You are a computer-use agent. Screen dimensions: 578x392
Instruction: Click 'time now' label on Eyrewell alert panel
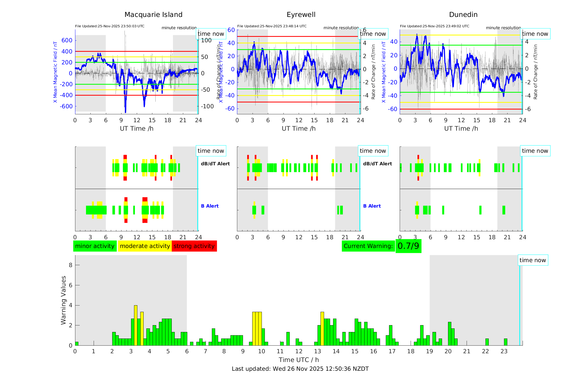tap(373, 151)
